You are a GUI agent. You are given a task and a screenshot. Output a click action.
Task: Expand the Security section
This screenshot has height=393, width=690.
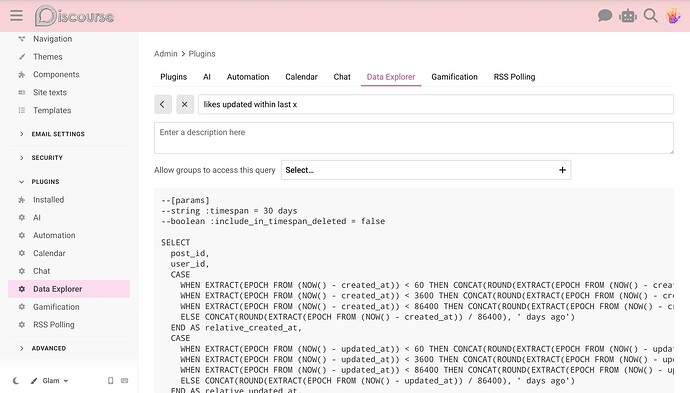tap(47, 158)
